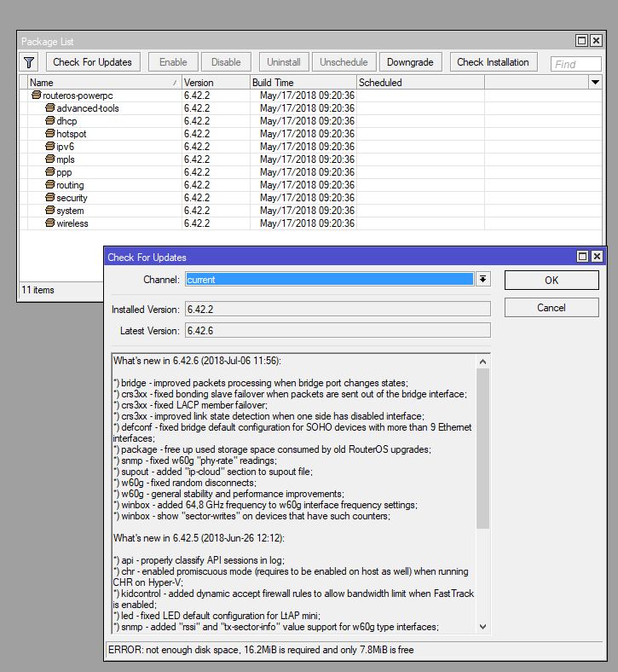618x672 pixels.
Task: Select the routeros-powerpc row name
Action: pos(78,96)
